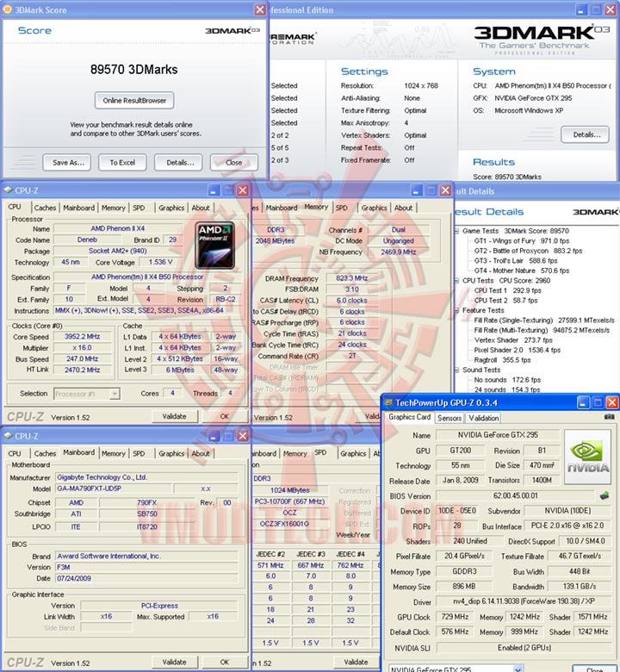Open Details... in 3DMark Score window
This screenshot has height=672, width=620.
coord(178,163)
